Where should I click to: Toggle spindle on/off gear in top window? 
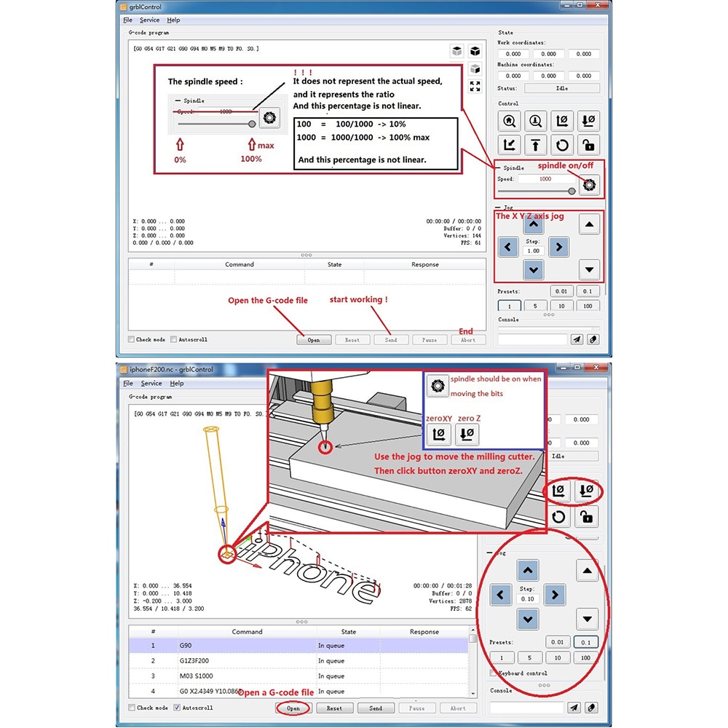coord(589,185)
